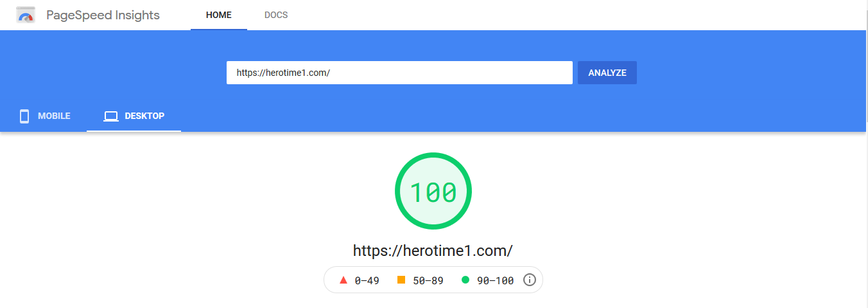Go to the DOCS menu item

pos(276,15)
